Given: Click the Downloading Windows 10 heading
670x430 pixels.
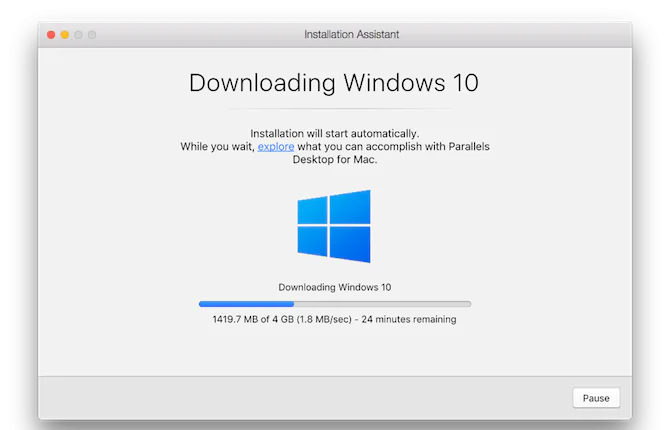Looking at the screenshot, I should click(x=334, y=82).
